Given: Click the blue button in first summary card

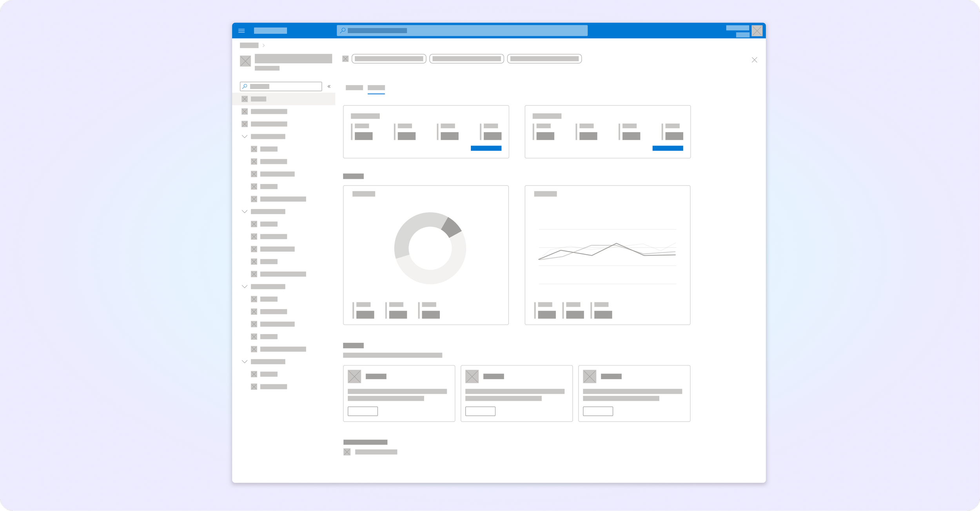Looking at the screenshot, I should coord(486,148).
